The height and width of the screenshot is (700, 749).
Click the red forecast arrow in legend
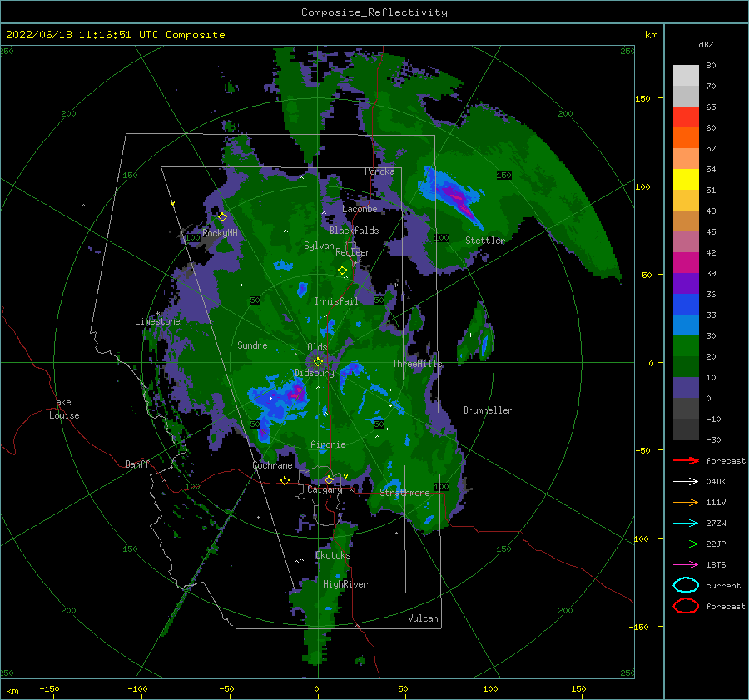pyautogui.click(x=686, y=460)
